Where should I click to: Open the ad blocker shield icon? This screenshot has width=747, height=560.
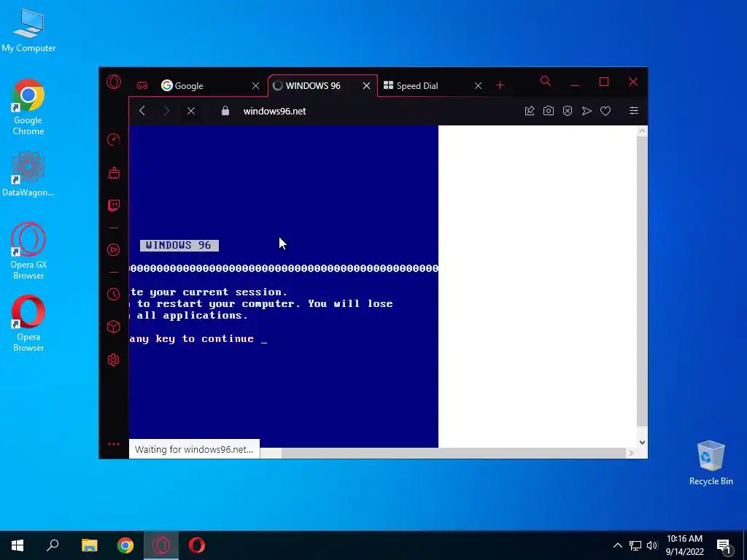click(x=568, y=111)
